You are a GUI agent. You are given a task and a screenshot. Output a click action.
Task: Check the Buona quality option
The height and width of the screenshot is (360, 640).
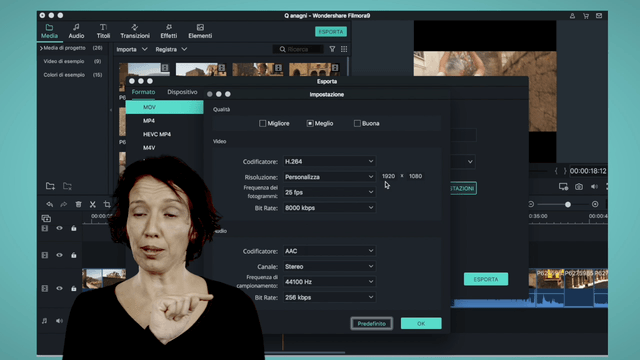pyautogui.click(x=357, y=123)
